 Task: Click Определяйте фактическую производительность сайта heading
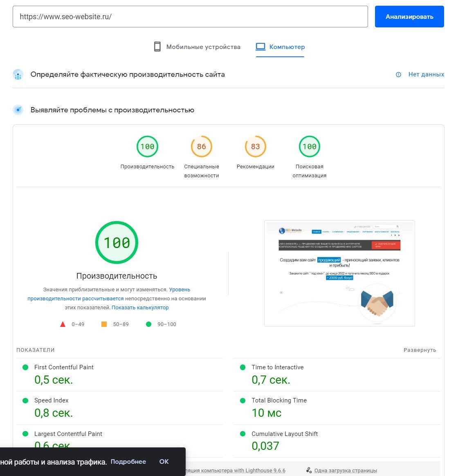[x=128, y=74]
